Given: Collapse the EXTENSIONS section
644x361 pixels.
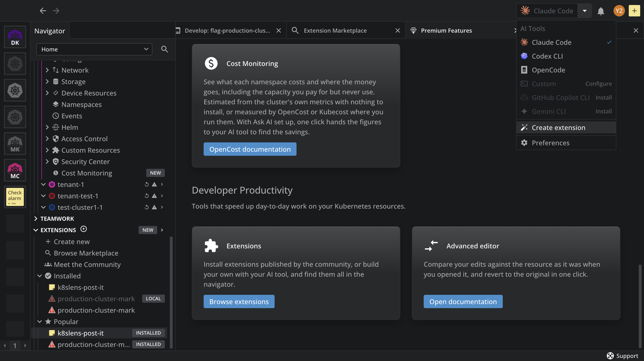Looking at the screenshot, I should point(36,230).
